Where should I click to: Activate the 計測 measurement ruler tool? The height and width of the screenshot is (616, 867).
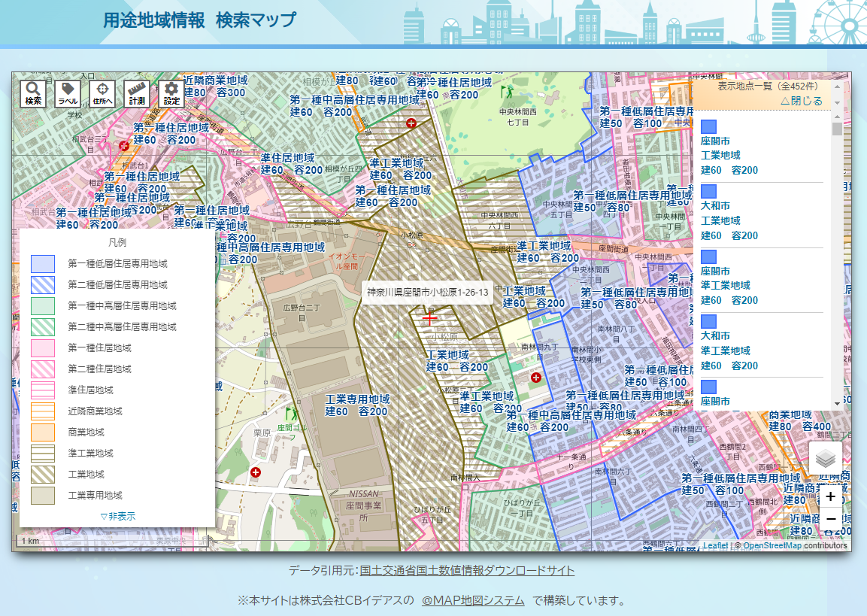coord(137,94)
